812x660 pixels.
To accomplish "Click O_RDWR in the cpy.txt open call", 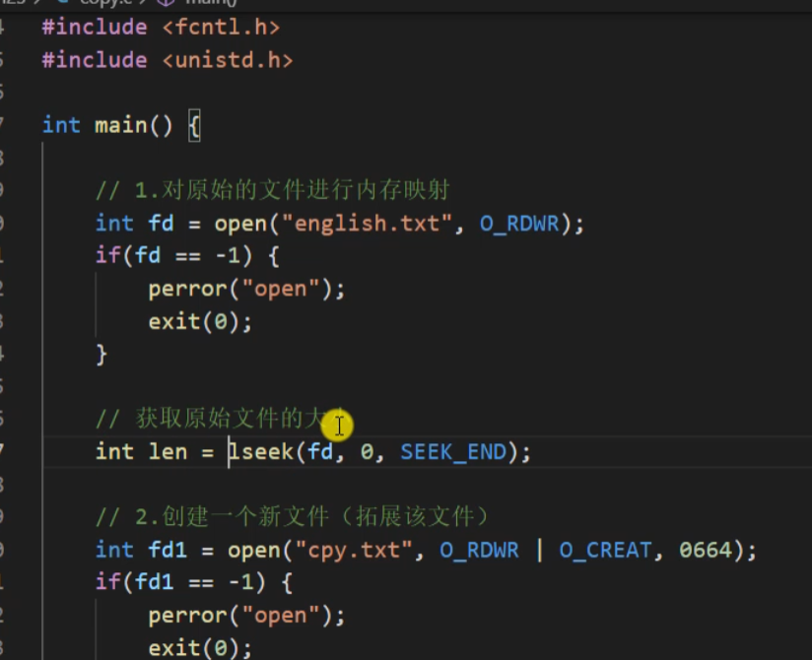I will [480, 550].
